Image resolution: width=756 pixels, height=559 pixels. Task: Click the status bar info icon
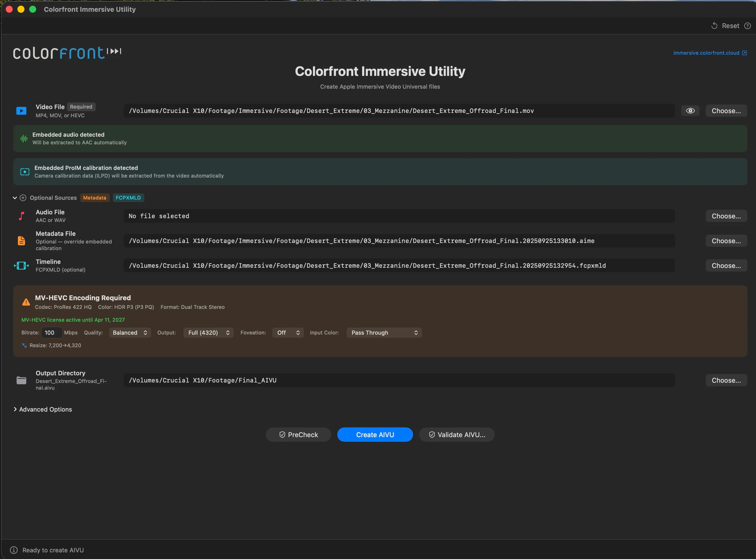click(x=14, y=550)
